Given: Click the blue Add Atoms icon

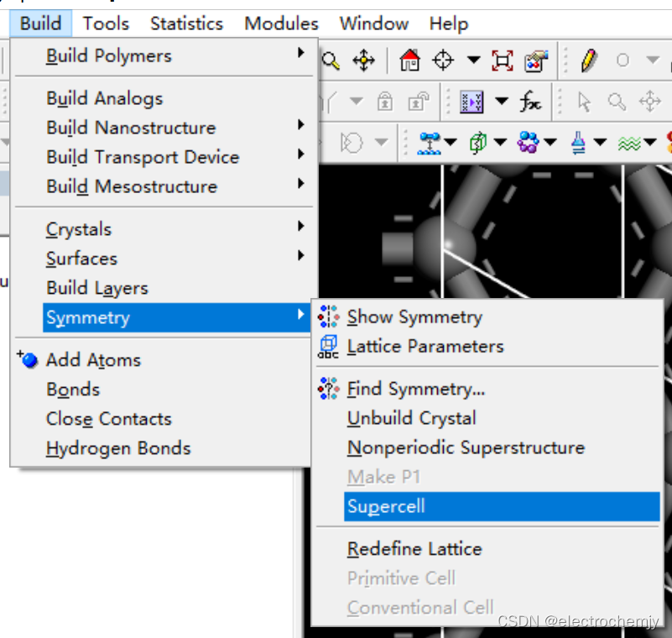Looking at the screenshot, I should pyautogui.click(x=29, y=360).
